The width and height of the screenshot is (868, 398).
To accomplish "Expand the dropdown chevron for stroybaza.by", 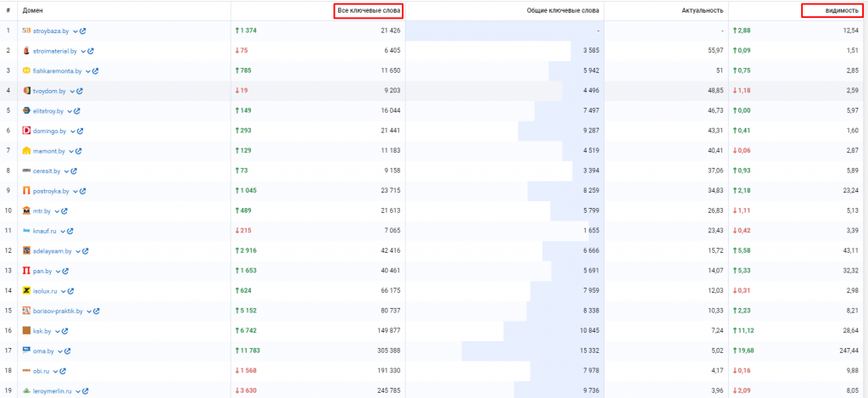I will point(75,31).
